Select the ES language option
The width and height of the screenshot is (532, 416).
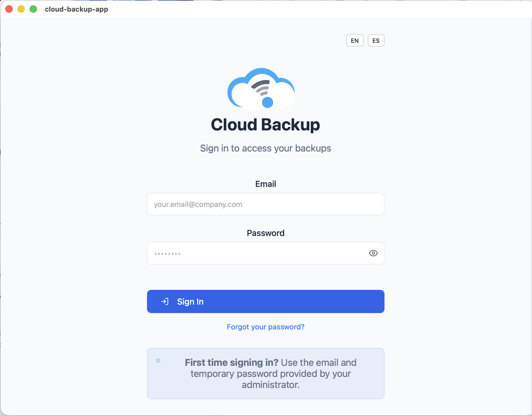point(376,40)
